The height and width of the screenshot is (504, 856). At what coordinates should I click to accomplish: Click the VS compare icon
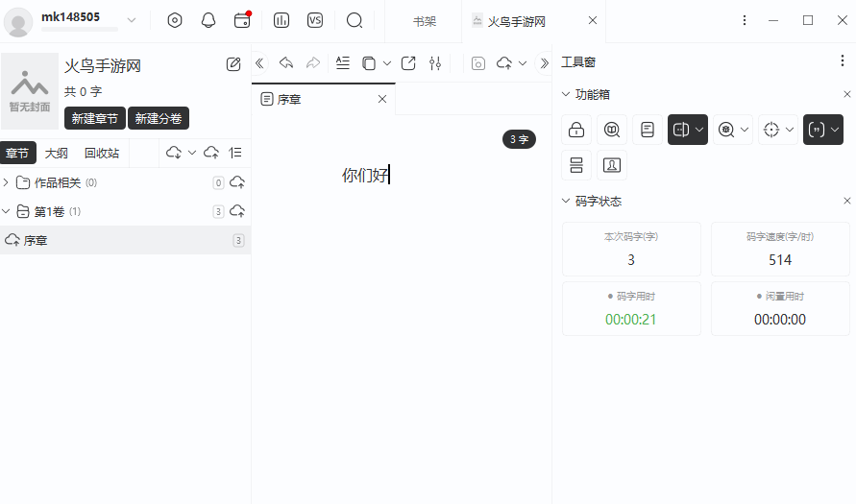(315, 21)
